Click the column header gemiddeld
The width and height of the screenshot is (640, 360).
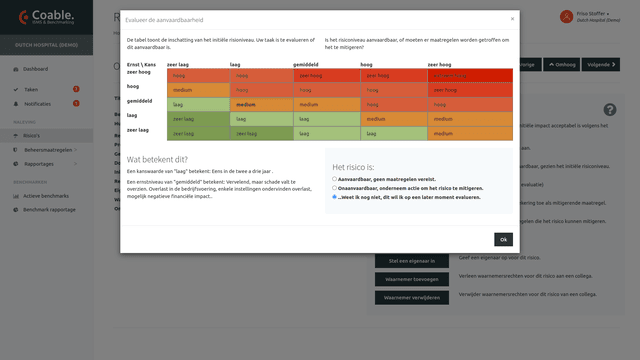[x=306, y=64]
